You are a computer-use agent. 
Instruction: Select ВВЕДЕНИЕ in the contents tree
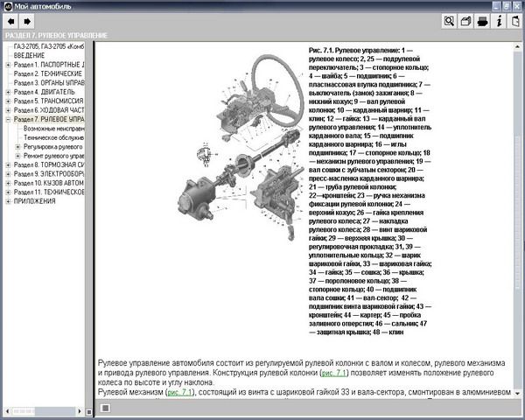click(34, 55)
